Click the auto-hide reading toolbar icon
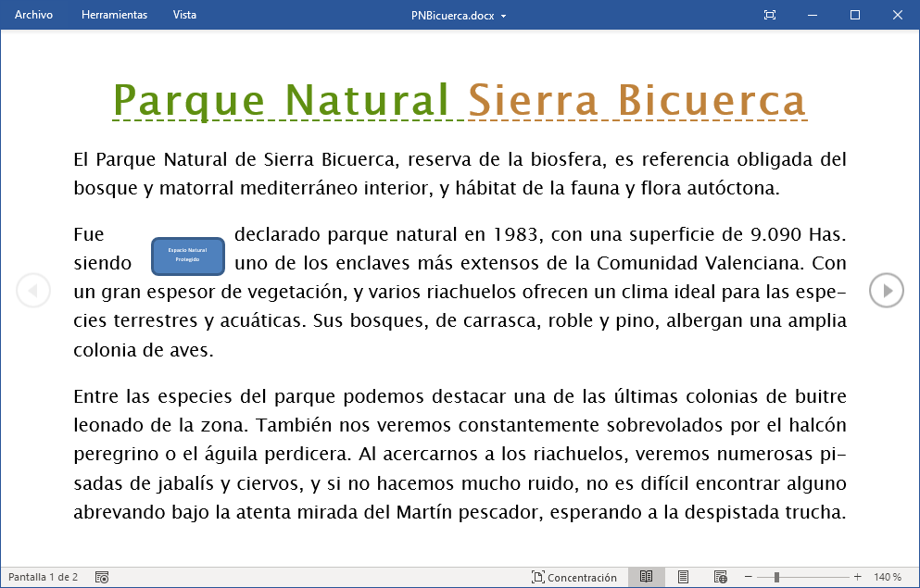920x588 pixels. tap(769, 15)
